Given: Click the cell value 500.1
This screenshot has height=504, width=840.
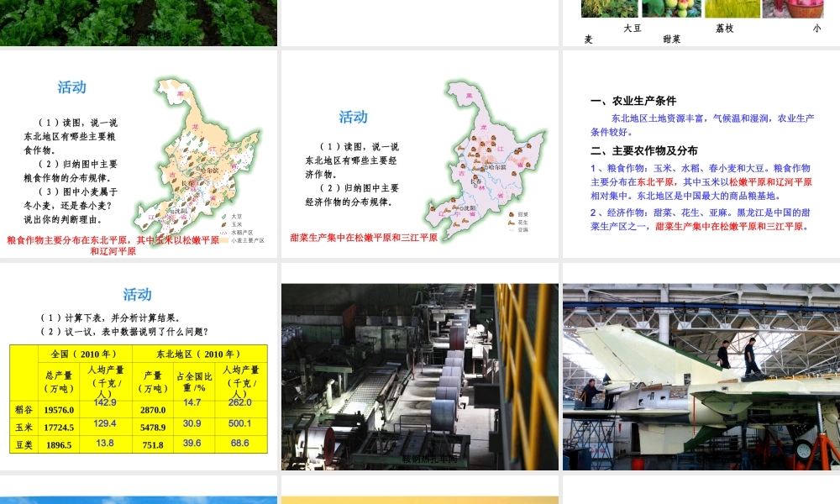Looking at the screenshot, I should pyautogui.click(x=240, y=423).
